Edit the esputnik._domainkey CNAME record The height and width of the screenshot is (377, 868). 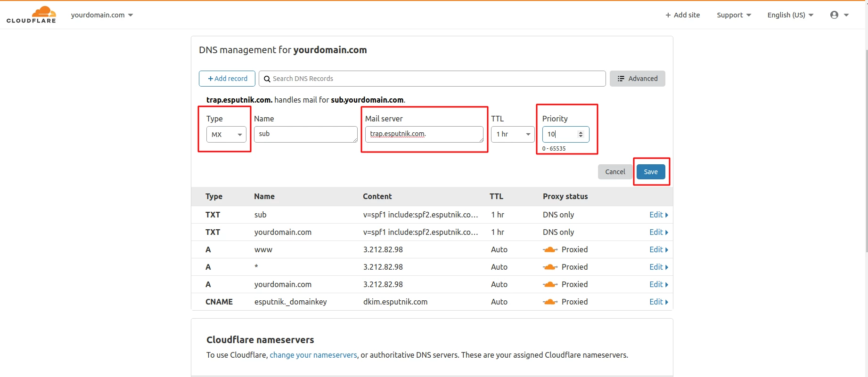coord(658,302)
